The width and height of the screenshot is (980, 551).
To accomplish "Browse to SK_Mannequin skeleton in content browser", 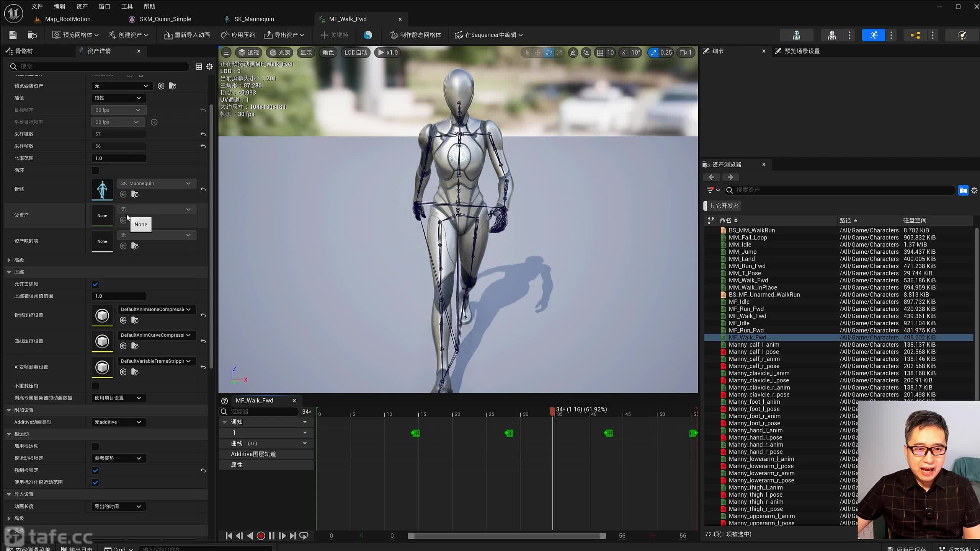I will coord(135,194).
